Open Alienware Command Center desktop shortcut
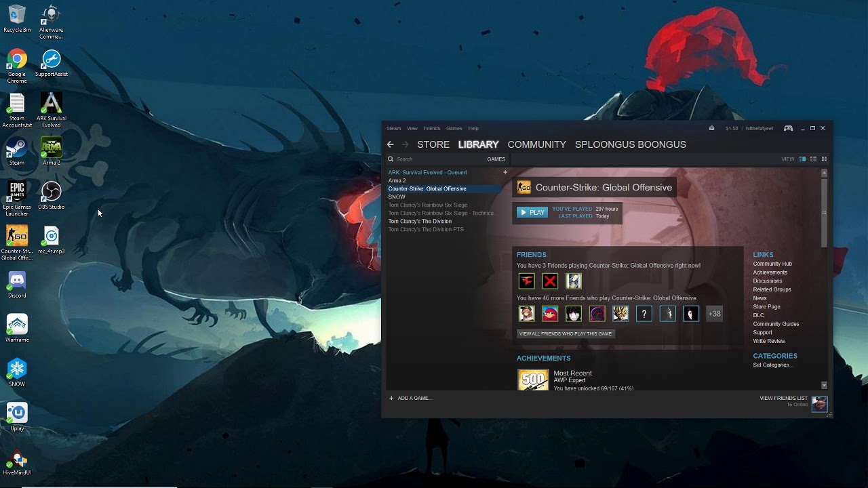The height and width of the screenshot is (488, 868). (x=51, y=22)
